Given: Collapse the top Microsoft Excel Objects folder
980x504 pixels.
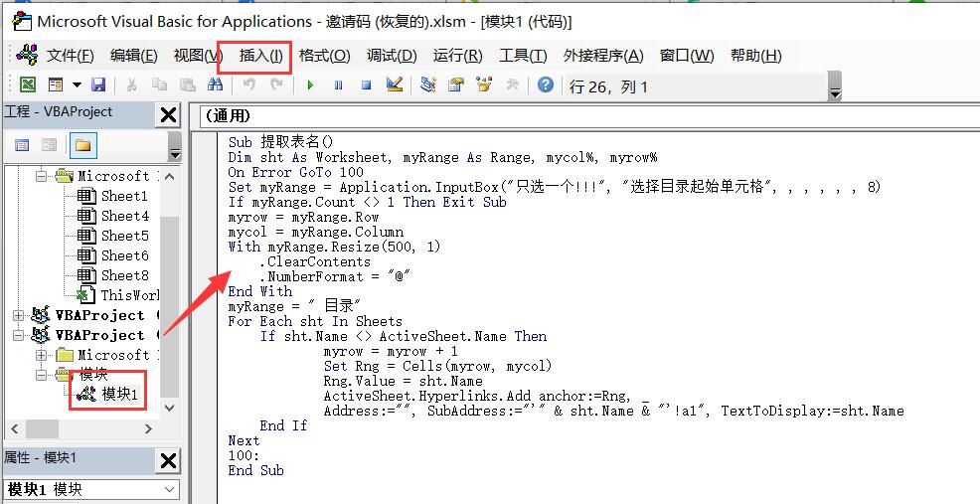Looking at the screenshot, I should pos(42,176).
